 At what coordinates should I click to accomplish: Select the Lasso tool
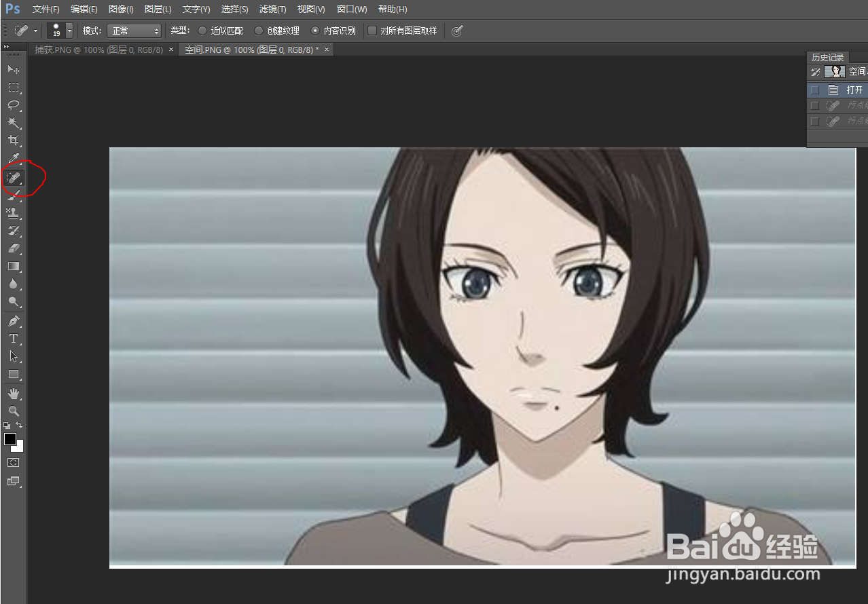[13, 105]
